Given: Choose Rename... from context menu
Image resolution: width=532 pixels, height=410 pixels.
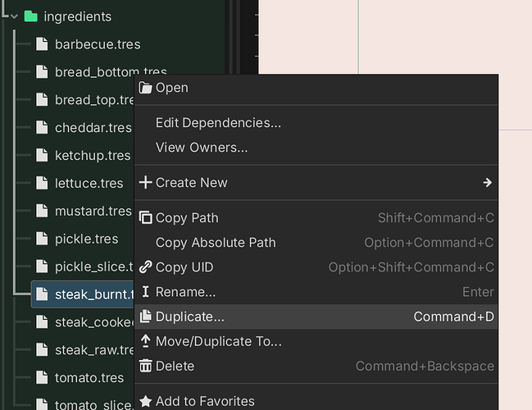Looking at the screenshot, I should tap(316, 292).
